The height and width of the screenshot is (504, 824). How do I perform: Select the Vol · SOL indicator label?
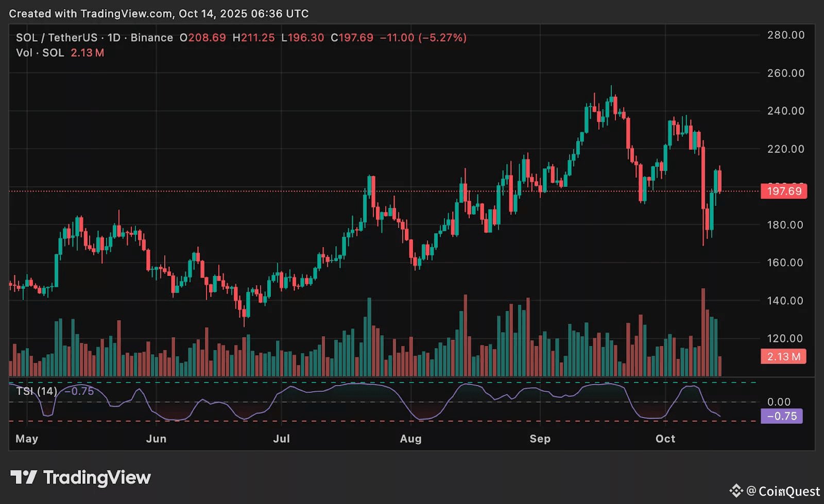coord(40,53)
